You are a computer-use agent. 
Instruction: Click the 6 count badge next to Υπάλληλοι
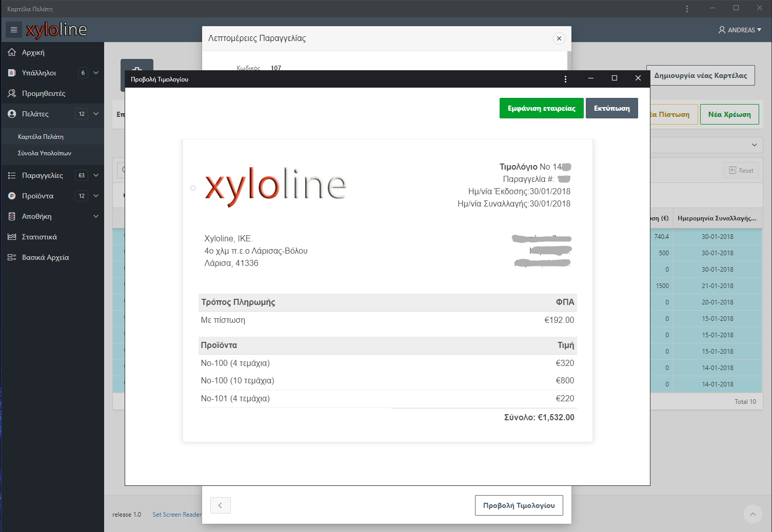point(83,73)
